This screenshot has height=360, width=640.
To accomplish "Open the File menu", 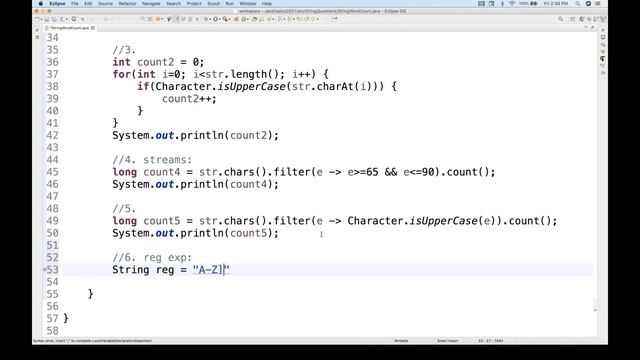I will [x=75, y=3].
